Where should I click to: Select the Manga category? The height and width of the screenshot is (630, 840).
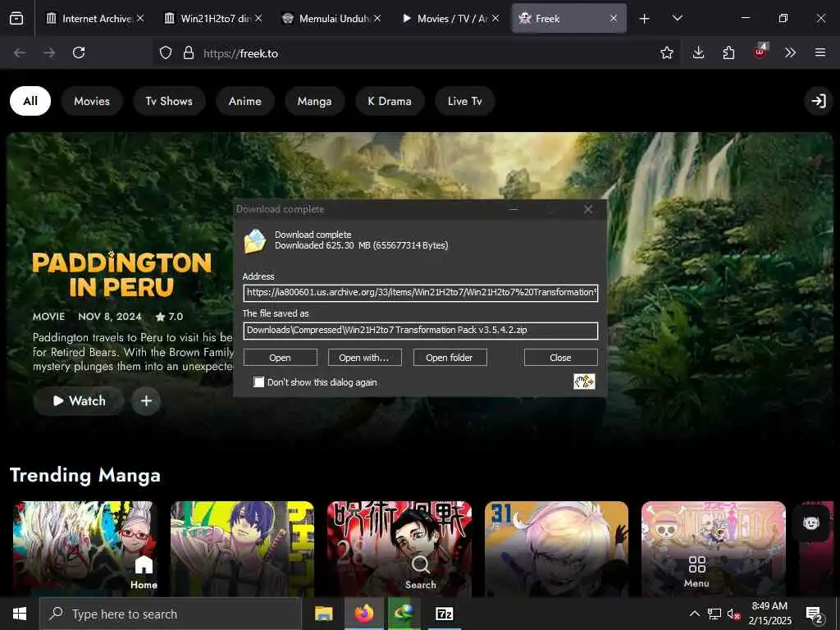[x=314, y=101]
